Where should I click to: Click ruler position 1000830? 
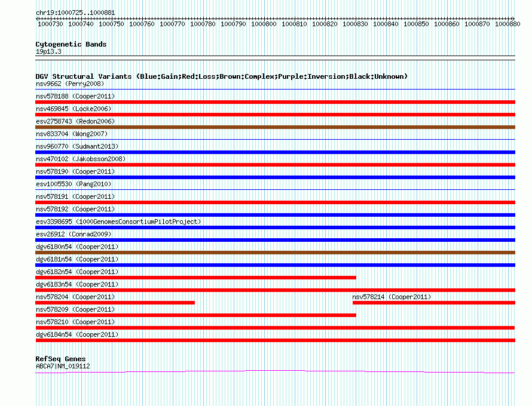point(355,24)
